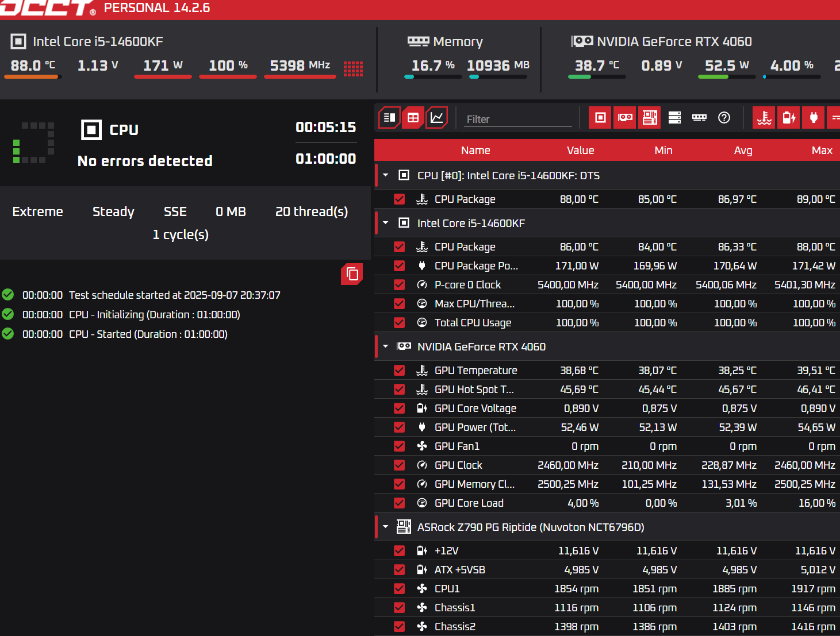This screenshot has width=840, height=636.
Task: Switch to the table grid view icon
Action: point(413,118)
